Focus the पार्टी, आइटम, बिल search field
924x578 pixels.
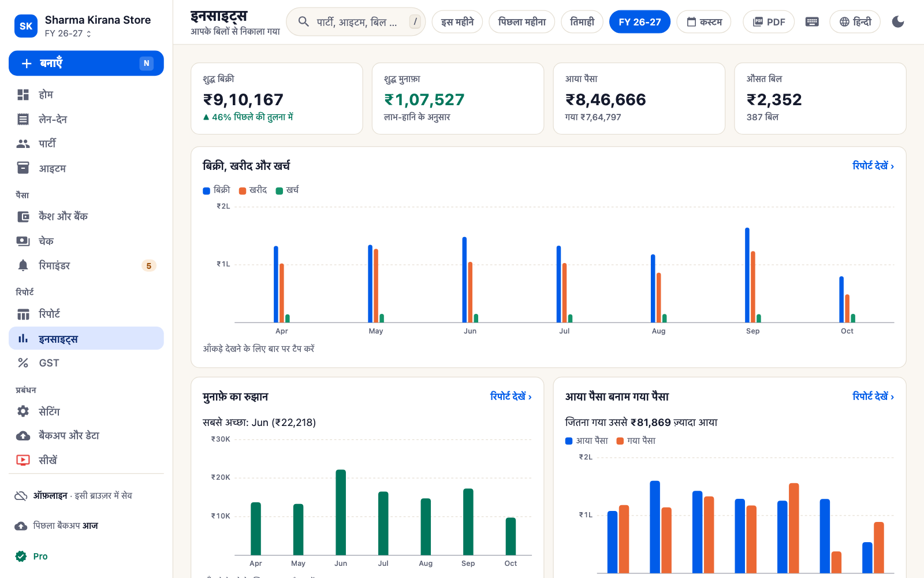point(356,22)
